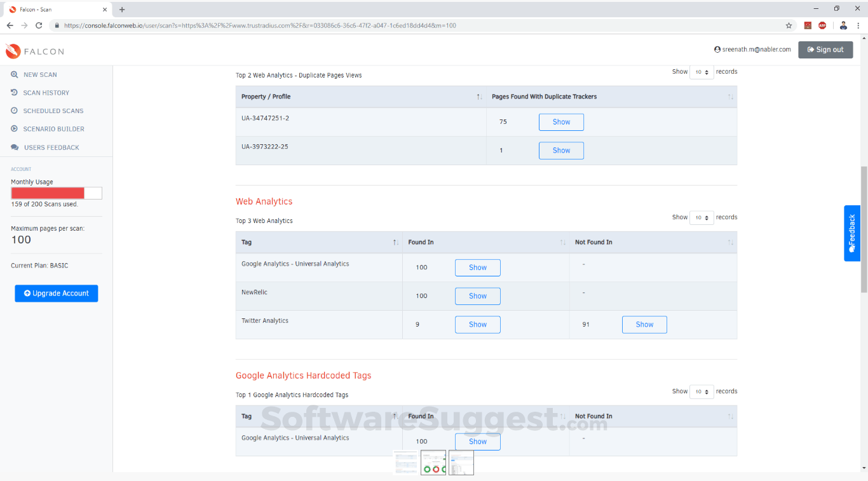Click the Users Feedback chat bubbles icon

(x=14, y=147)
